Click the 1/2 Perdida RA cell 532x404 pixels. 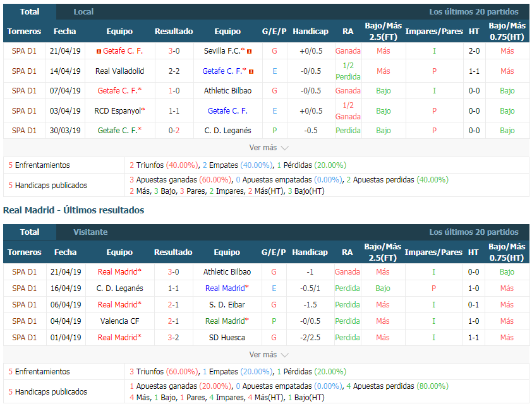pyautogui.click(x=348, y=71)
